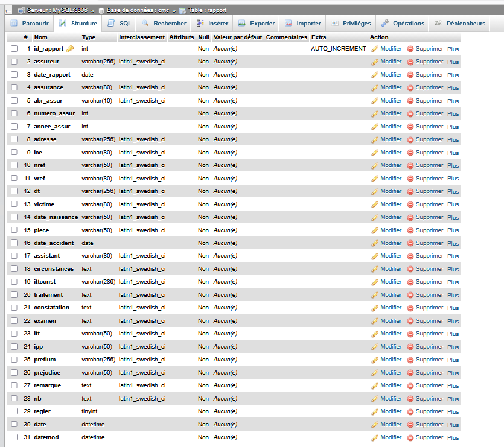
Task: Click the navigation back arrow icon
Action: coord(8,10)
